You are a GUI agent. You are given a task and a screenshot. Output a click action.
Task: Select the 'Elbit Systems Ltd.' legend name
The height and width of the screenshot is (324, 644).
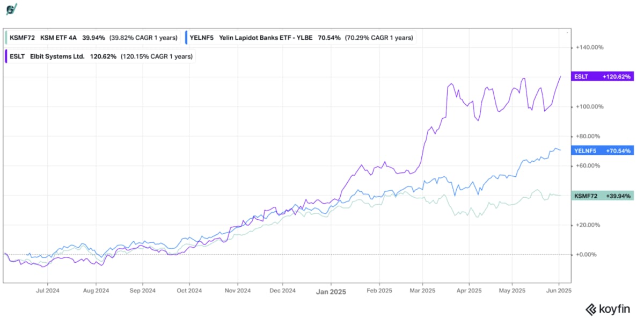58,56
